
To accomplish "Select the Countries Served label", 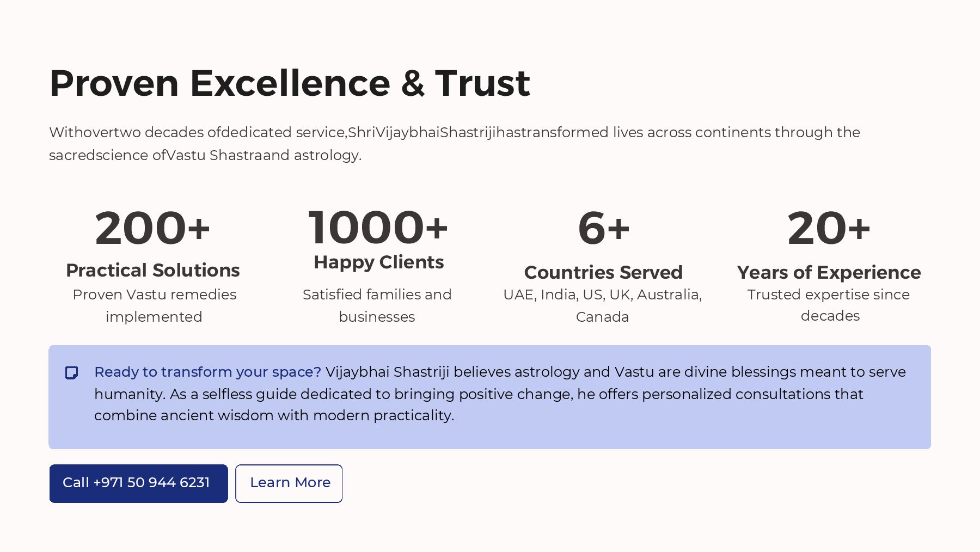I will [x=603, y=272].
